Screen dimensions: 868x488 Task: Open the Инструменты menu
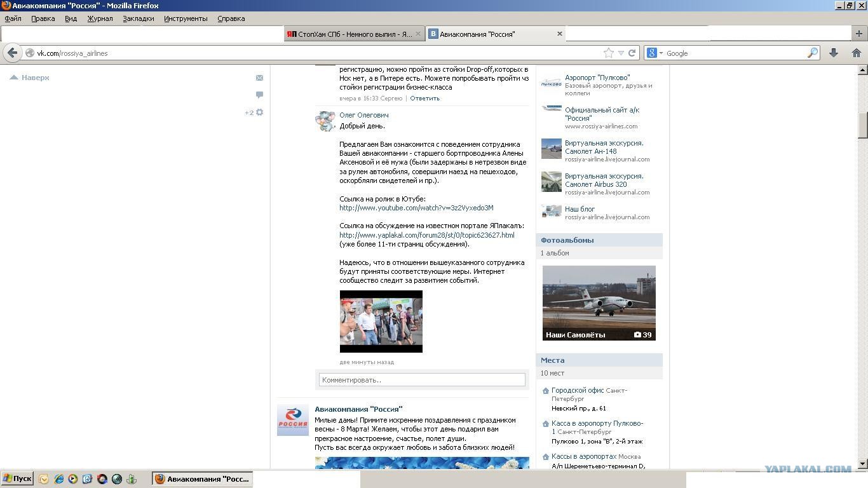(x=186, y=18)
